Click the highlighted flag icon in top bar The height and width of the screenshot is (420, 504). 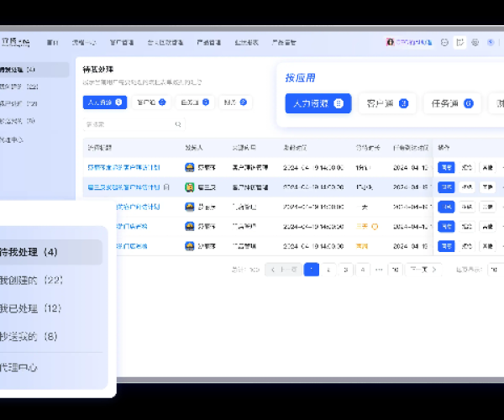460,42
